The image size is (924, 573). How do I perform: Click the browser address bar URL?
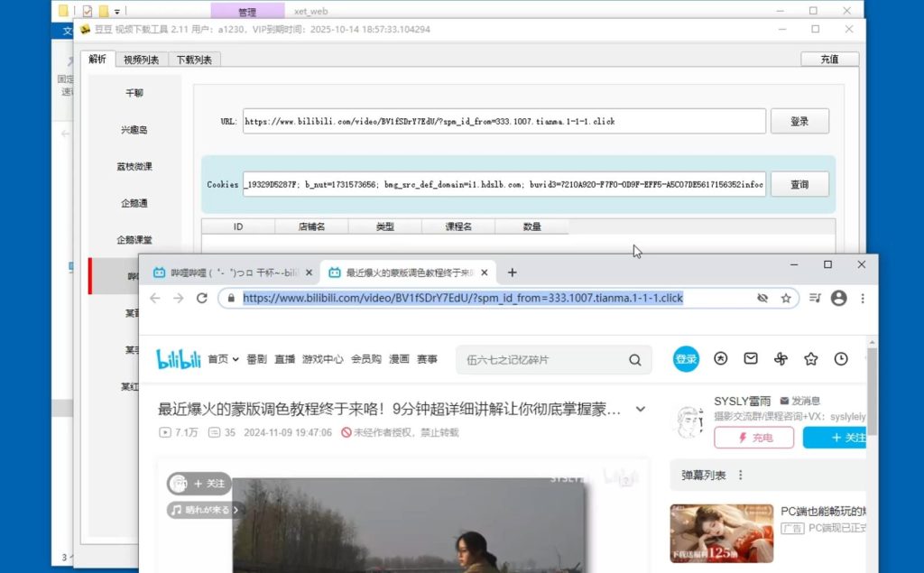coord(463,299)
